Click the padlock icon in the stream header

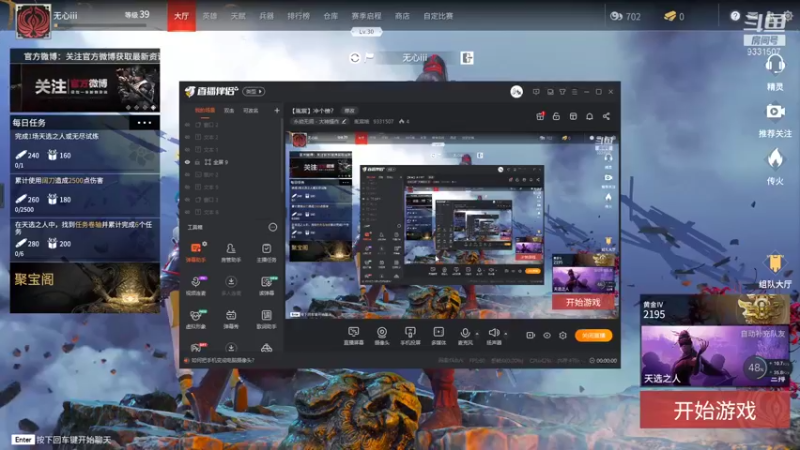[556, 116]
